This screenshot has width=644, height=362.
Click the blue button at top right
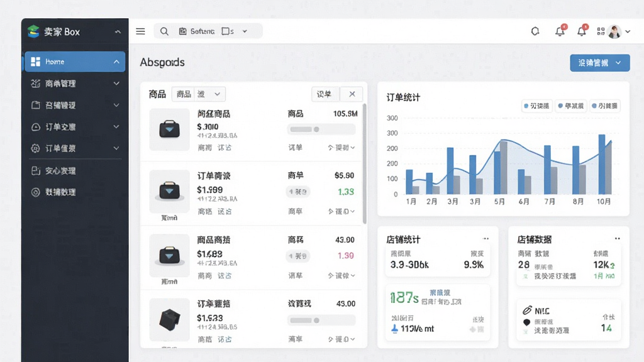click(x=599, y=63)
